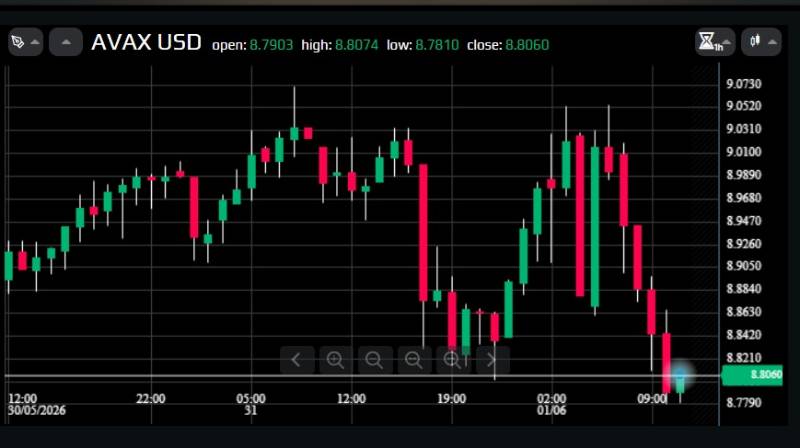The height and width of the screenshot is (448, 800).
Task: Click zoom-in magnifier beside the right arrow
Action: pyautogui.click(x=453, y=360)
